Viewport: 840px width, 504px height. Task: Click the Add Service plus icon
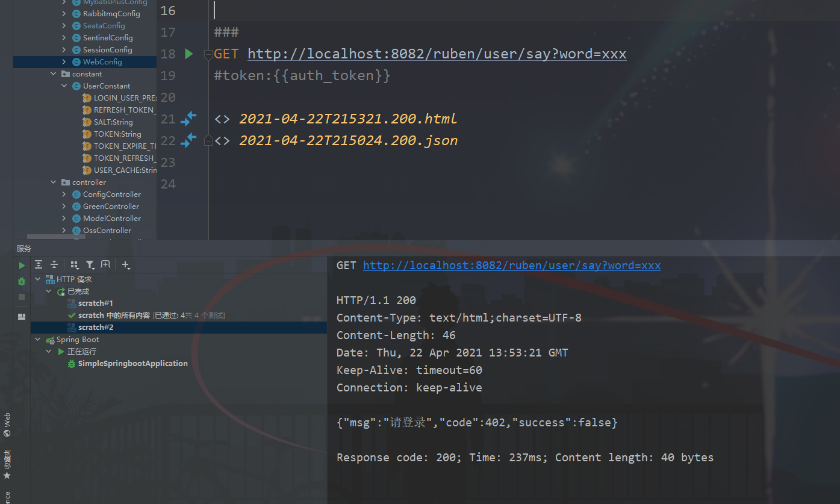tap(126, 264)
